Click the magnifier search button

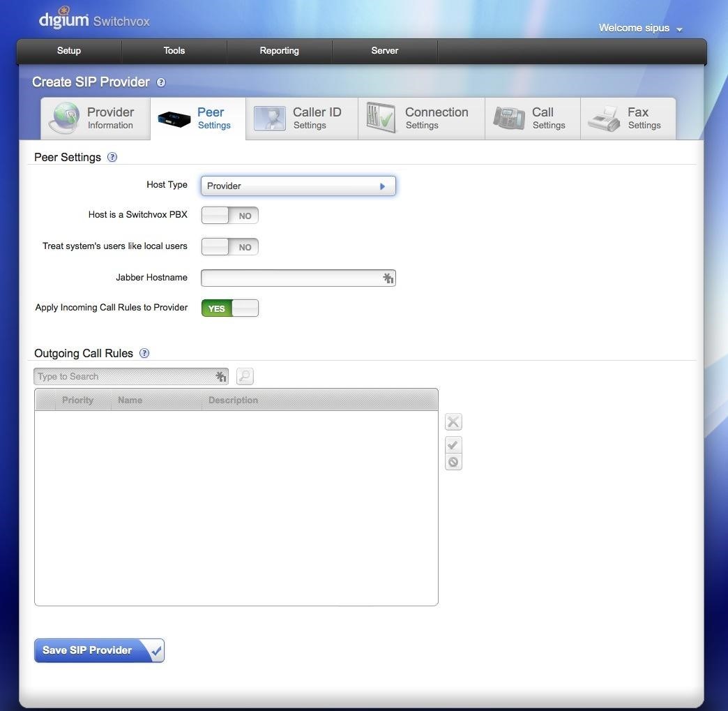tap(245, 376)
